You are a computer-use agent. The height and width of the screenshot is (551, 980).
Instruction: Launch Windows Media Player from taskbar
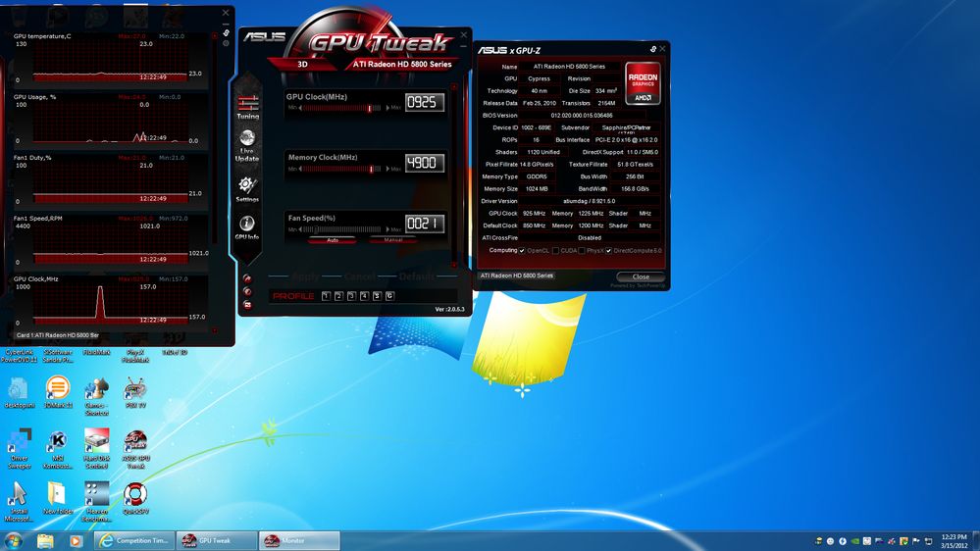76,540
